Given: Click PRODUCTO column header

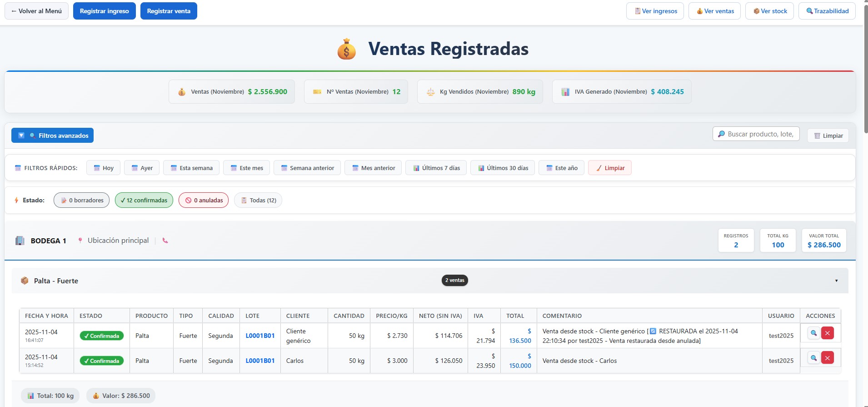Looking at the screenshot, I should tap(151, 316).
